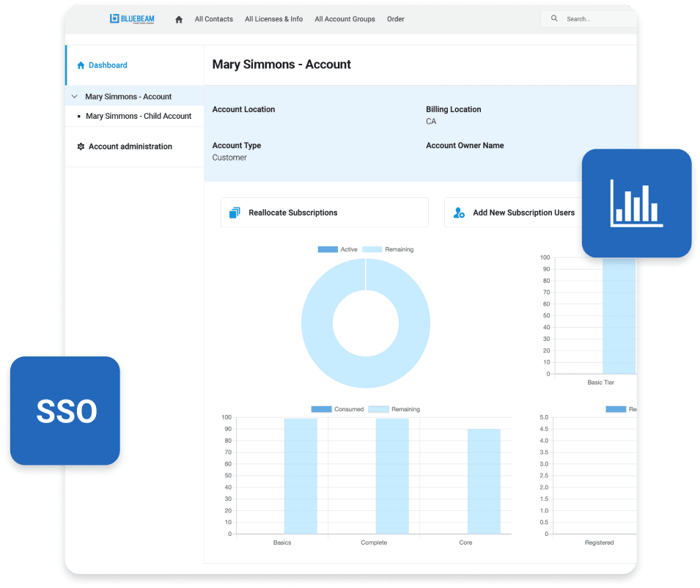Open the All Account Groups menu
Image resolution: width=700 pixels, height=588 pixels.
[x=345, y=19]
